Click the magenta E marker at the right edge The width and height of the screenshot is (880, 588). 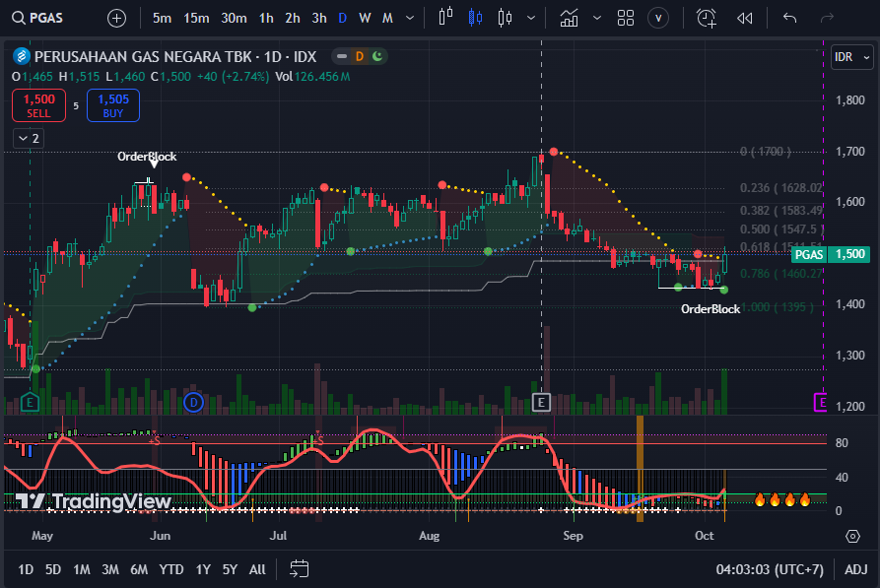pyautogui.click(x=821, y=402)
